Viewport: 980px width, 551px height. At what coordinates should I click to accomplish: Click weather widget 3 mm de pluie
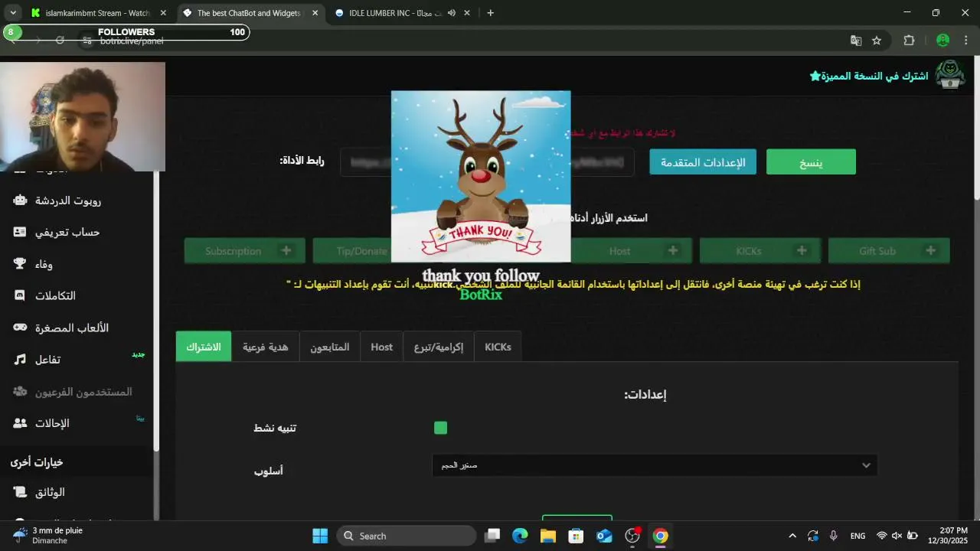47,535
